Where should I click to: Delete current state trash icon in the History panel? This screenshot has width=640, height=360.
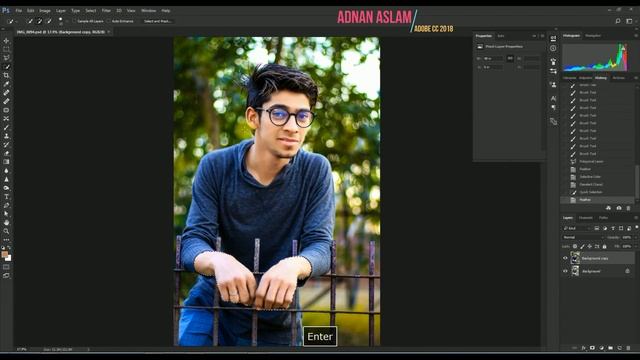(629, 208)
